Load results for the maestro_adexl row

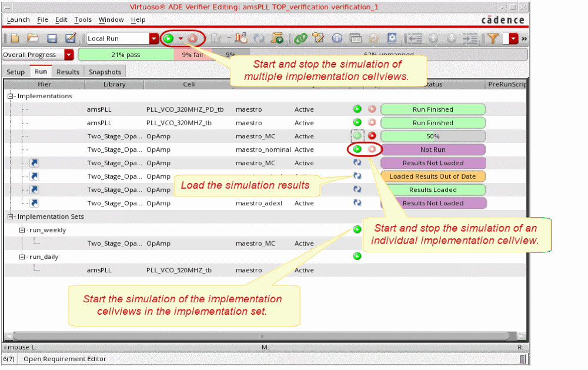tap(357, 203)
